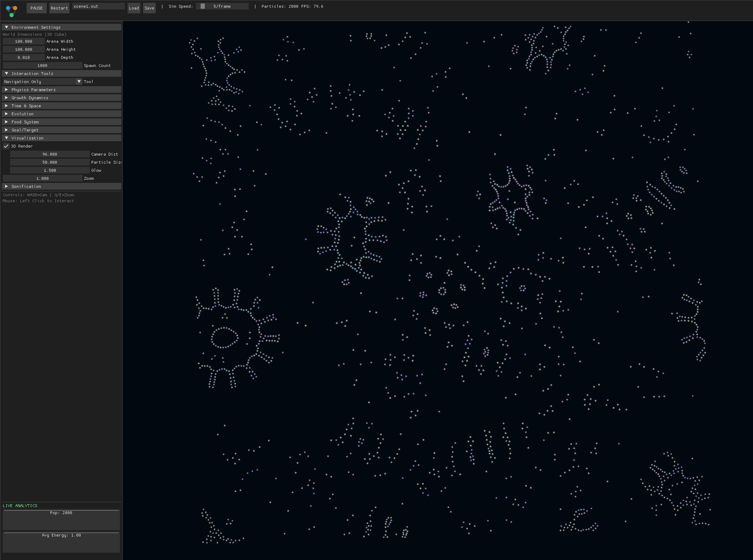The height and width of the screenshot is (560, 753).
Task: Click the Spawn Count value field
Action: coord(42,66)
